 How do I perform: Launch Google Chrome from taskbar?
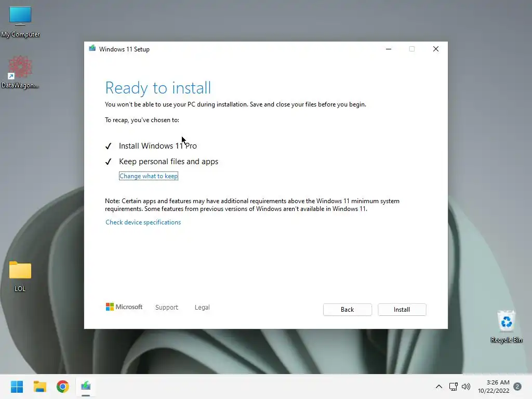[x=63, y=387]
